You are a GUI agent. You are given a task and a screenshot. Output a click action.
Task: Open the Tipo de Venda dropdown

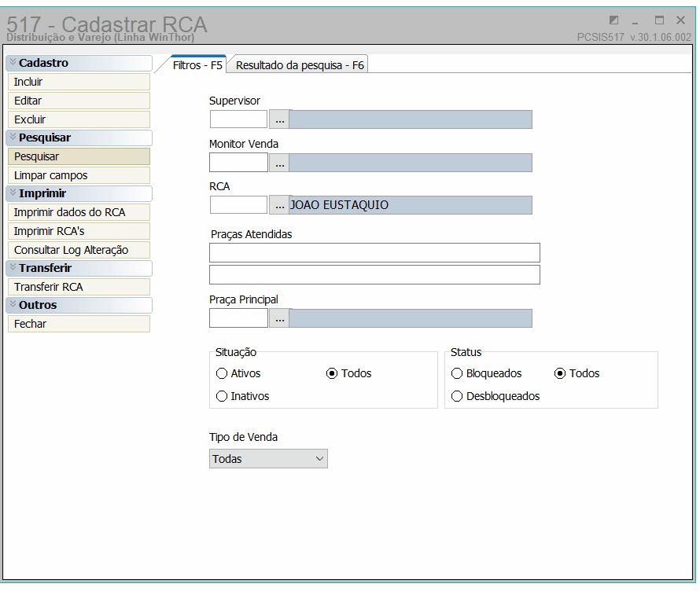268,458
